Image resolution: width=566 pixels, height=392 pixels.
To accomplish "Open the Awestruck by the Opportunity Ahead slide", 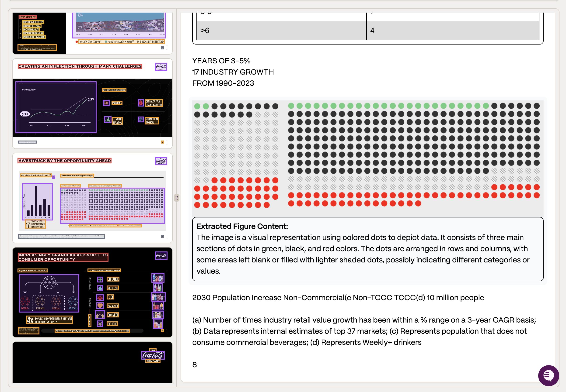I will (x=92, y=198).
